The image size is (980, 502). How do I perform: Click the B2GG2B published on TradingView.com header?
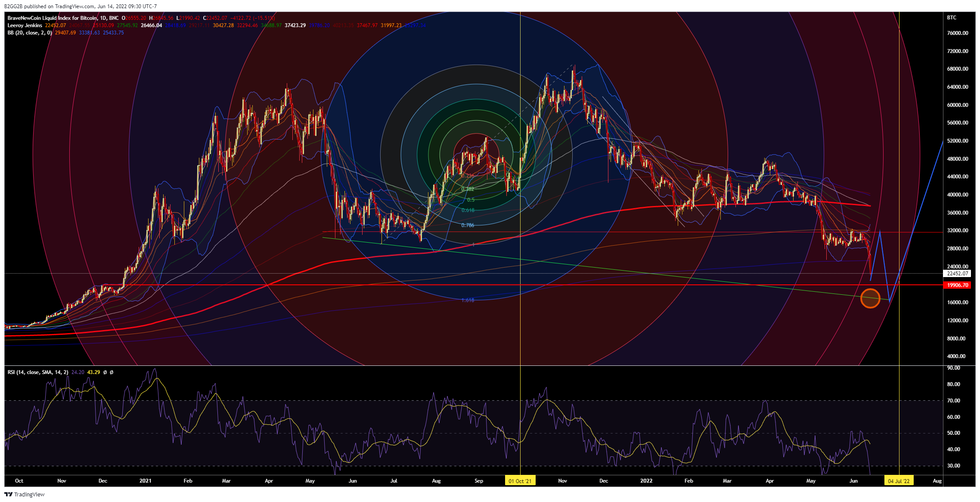81,6
